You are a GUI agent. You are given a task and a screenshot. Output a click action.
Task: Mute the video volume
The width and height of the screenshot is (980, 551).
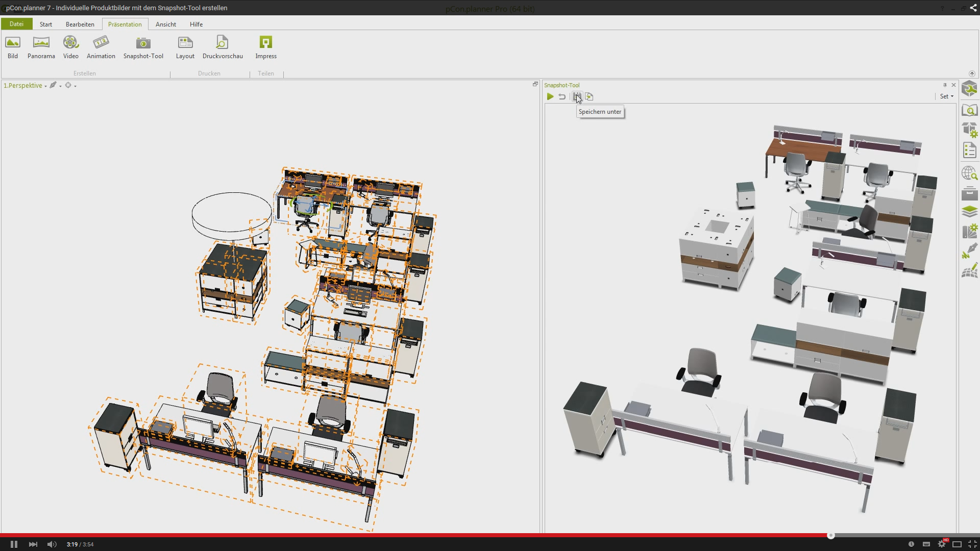pos(52,544)
